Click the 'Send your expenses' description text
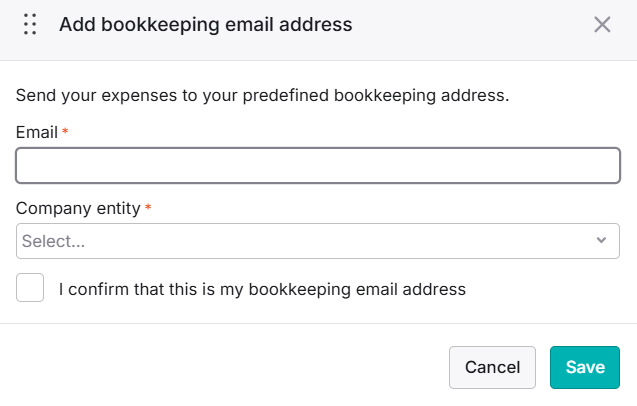 point(262,96)
